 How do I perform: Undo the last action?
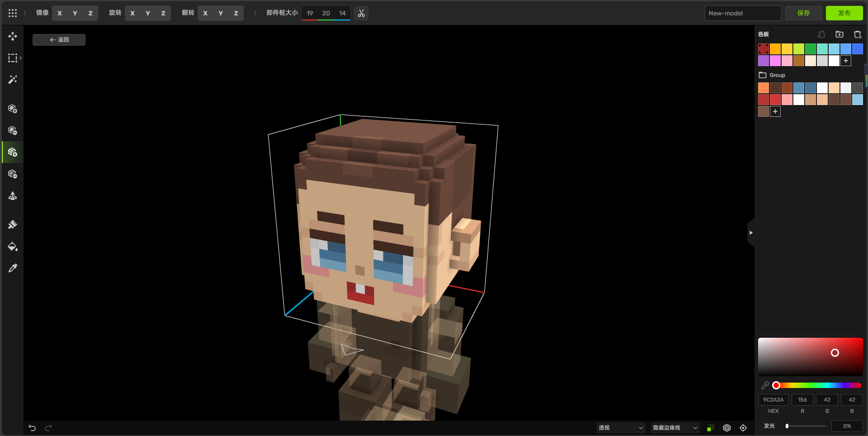click(32, 428)
